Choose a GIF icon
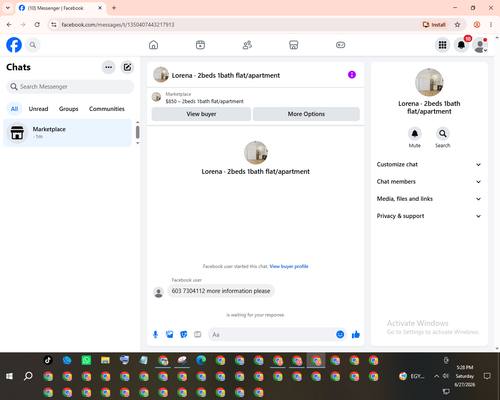The image size is (500, 400). [x=198, y=334]
